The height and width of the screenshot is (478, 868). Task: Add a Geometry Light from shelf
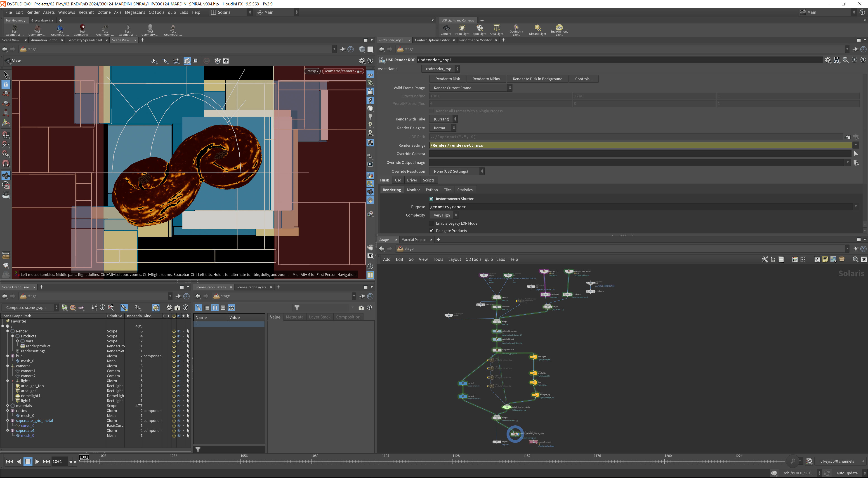click(x=516, y=30)
